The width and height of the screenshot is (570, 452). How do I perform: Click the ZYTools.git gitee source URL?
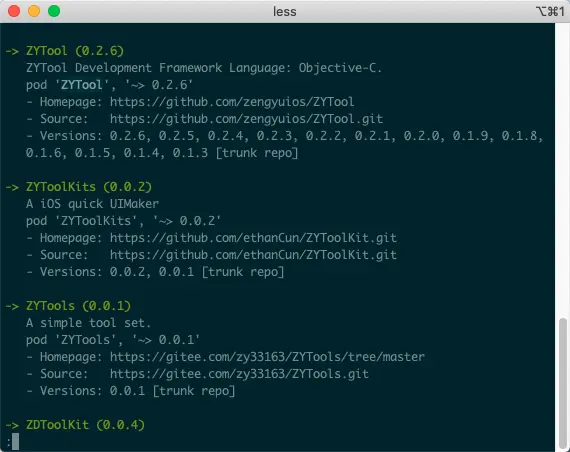[x=239, y=374]
